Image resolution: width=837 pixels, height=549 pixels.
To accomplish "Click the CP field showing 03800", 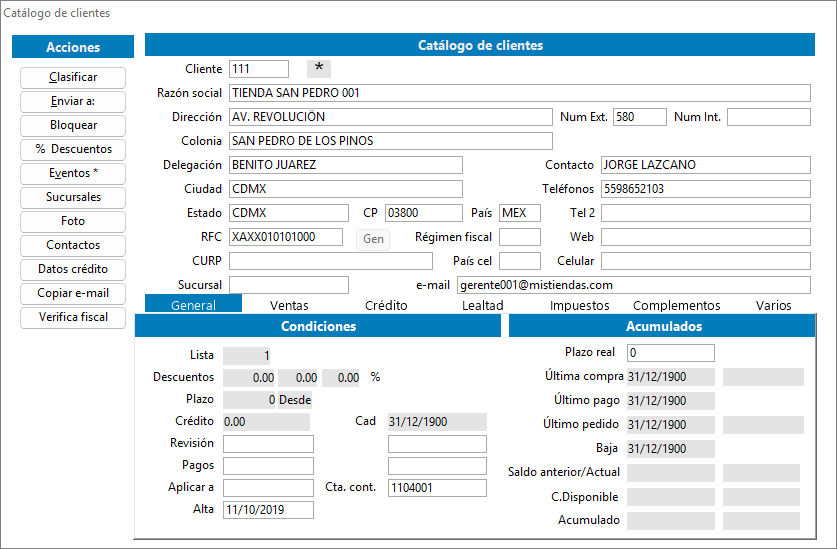I will pyautogui.click(x=423, y=213).
